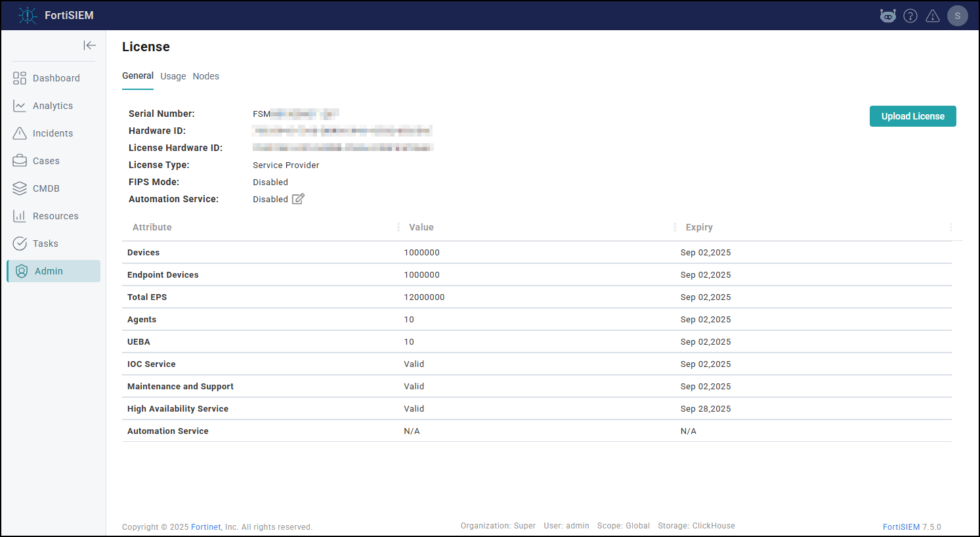Select the Total EPS row label
Image resolution: width=980 pixels, height=537 pixels.
click(147, 297)
